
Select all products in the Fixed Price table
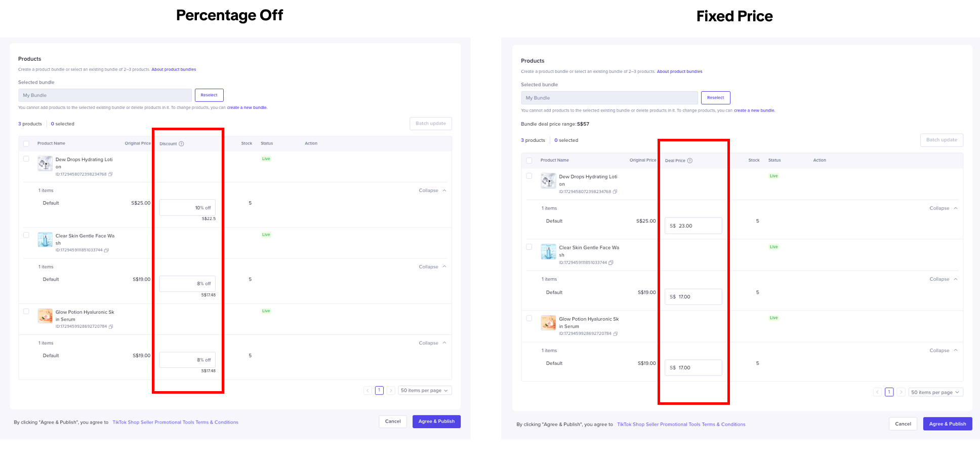point(529,161)
